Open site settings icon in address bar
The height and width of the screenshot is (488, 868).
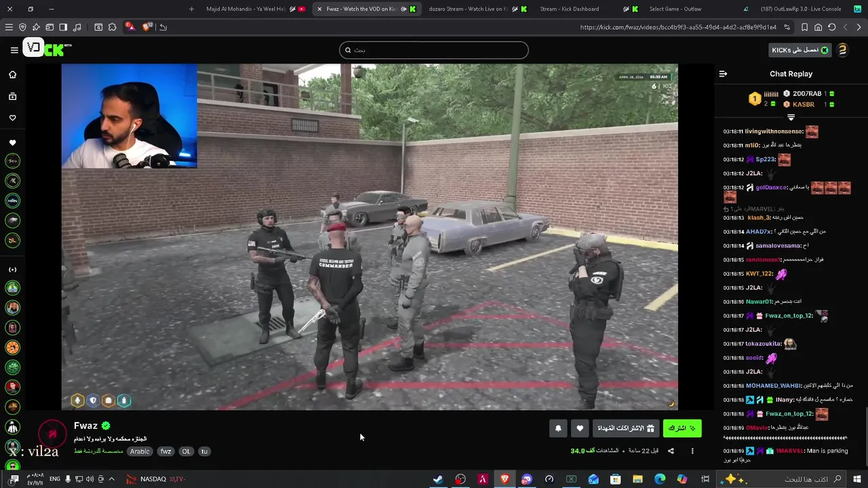tap(787, 27)
